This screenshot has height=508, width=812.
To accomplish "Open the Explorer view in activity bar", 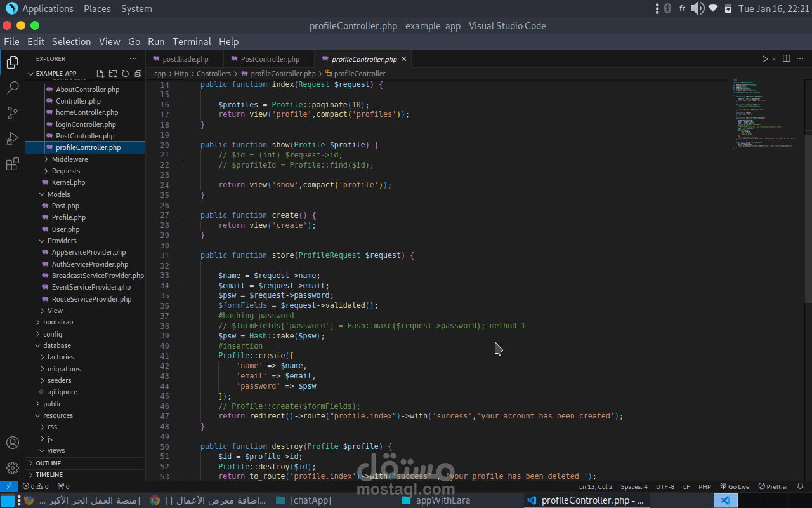I will tap(12, 62).
